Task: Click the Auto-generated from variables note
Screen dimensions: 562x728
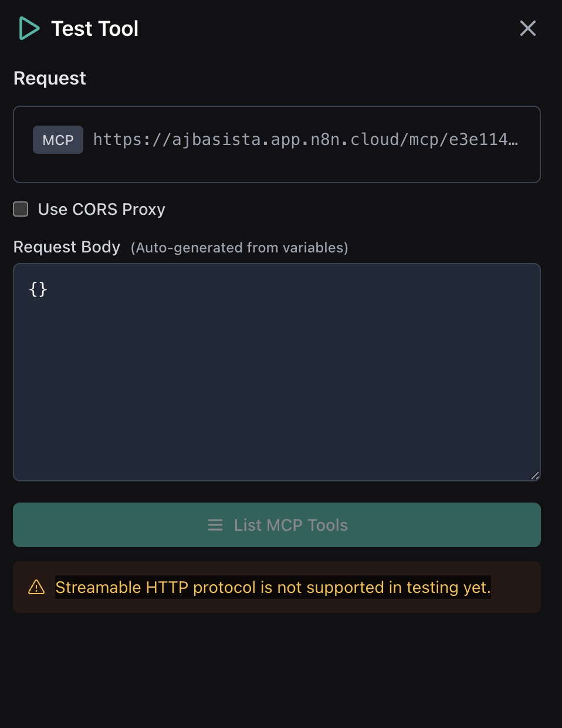Action: coord(239,248)
